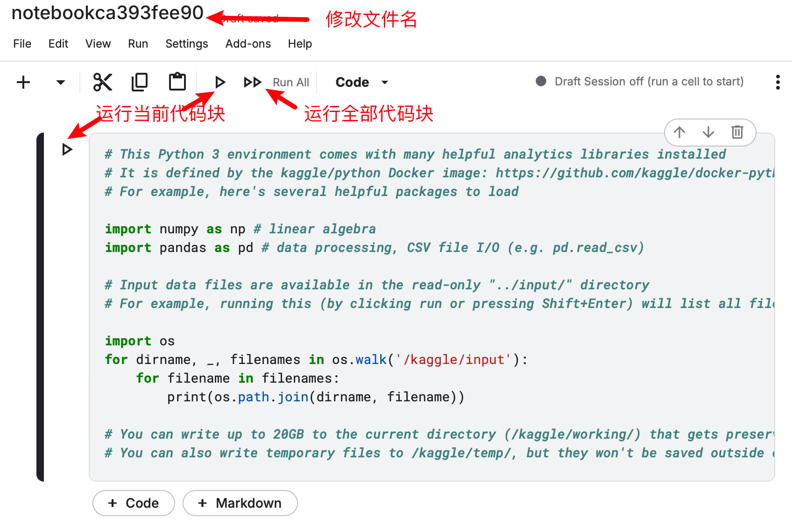Open the Add-ons menu

coord(248,44)
